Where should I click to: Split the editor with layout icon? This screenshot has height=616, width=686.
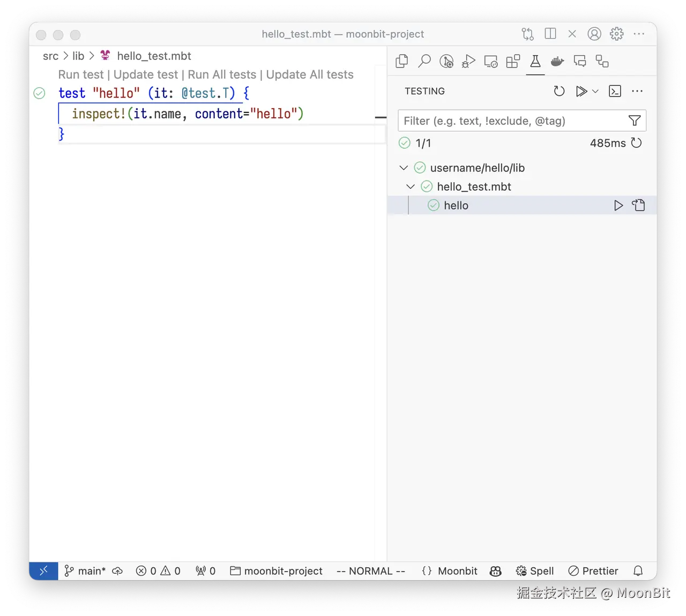click(550, 34)
